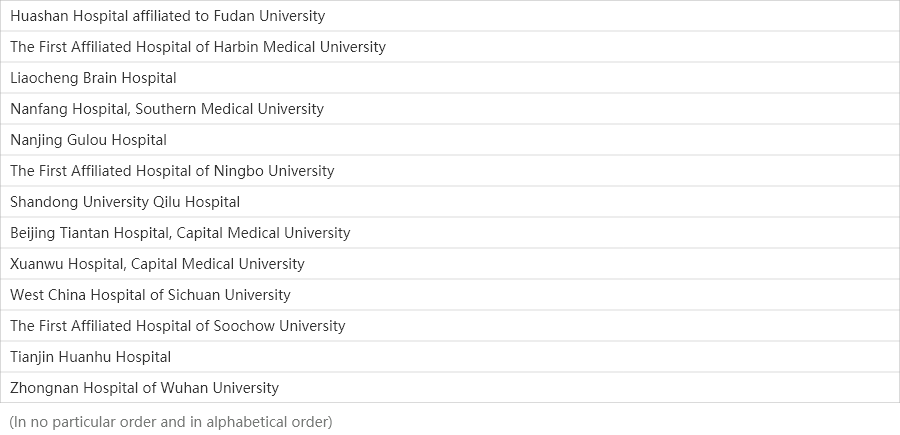This screenshot has width=900, height=435.
Task: Click the Nanjing Gulou Hospital row
Action: pyautogui.click(x=88, y=140)
